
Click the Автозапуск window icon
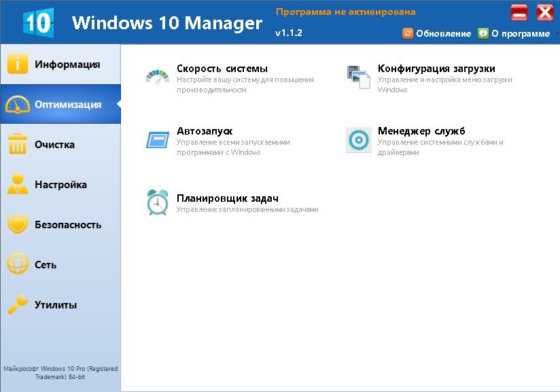point(158,139)
